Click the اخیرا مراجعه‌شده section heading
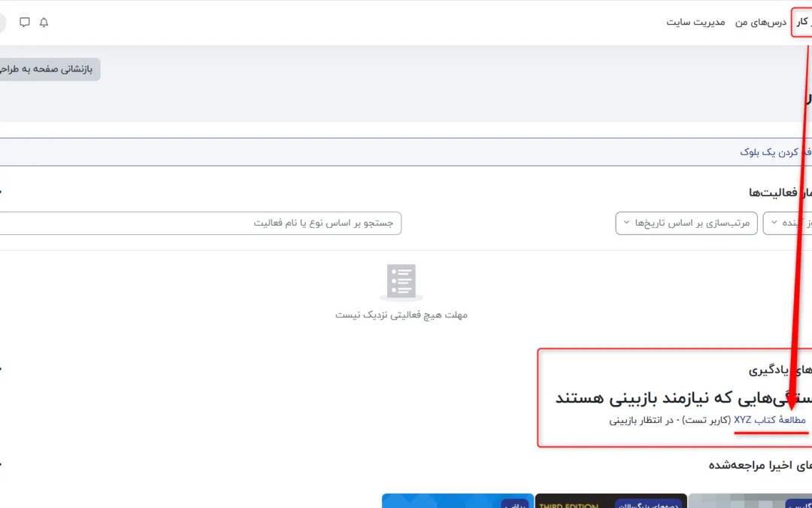The image size is (812, 508). 759,466
